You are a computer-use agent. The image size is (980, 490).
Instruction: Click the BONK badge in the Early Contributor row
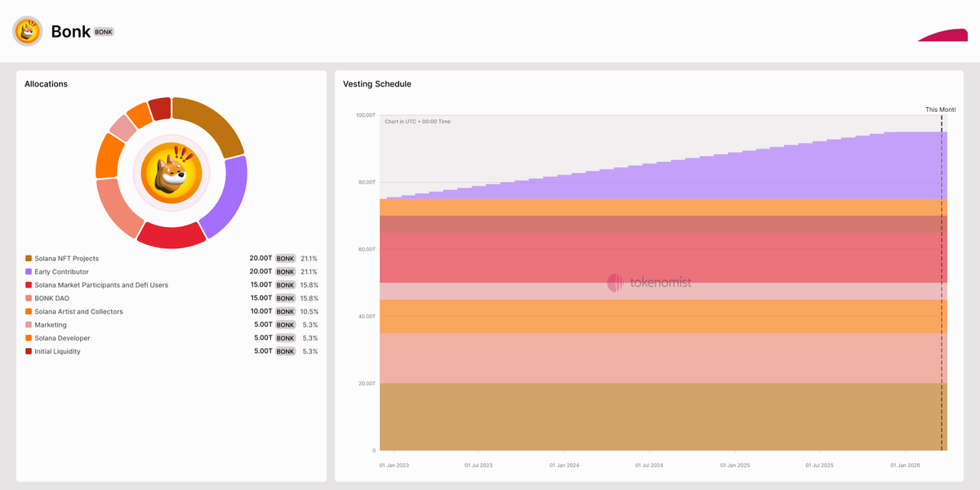(x=285, y=272)
